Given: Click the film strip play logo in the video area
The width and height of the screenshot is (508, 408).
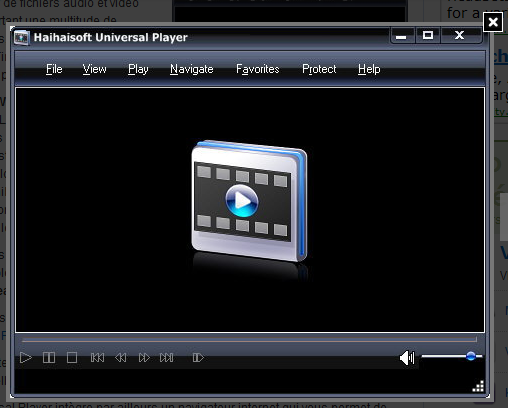Looking at the screenshot, I should [249, 201].
